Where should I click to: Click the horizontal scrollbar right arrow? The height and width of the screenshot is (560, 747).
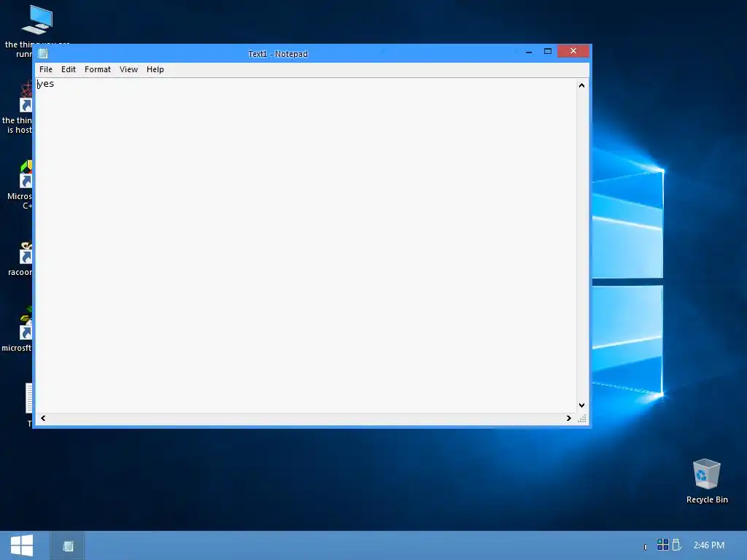[x=568, y=418]
